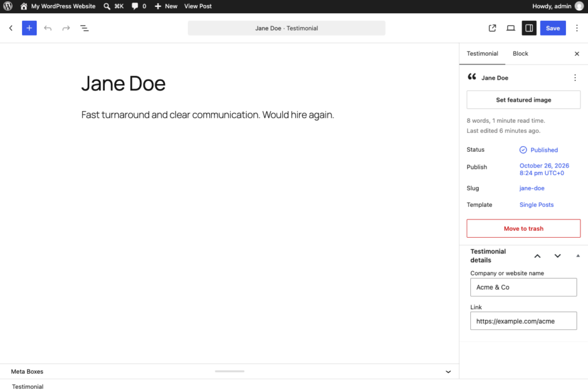Viewport: 588px width, 392px height.
Task: Collapse the Meta Boxes section
Action: click(x=448, y=372)
